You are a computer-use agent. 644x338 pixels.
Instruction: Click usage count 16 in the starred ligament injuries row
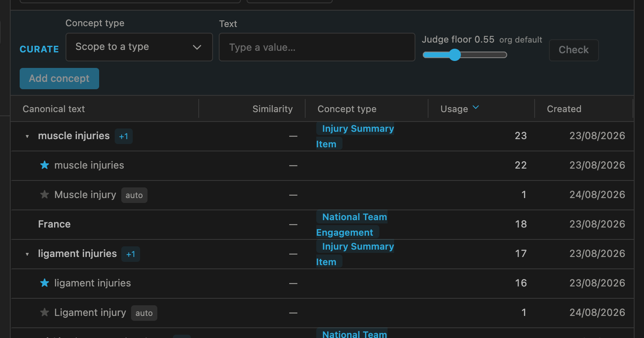pos(521,283)
